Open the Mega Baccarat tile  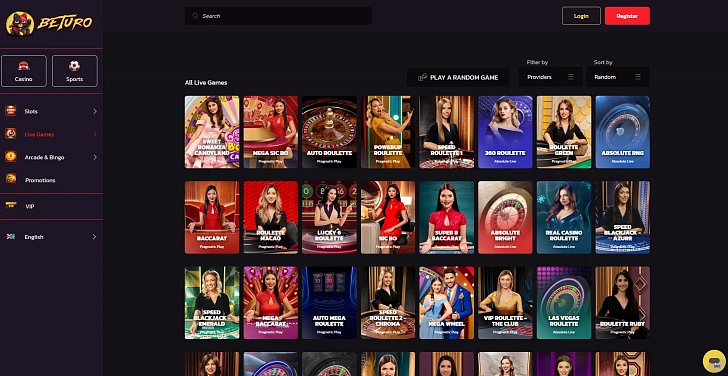pos(271,303)
